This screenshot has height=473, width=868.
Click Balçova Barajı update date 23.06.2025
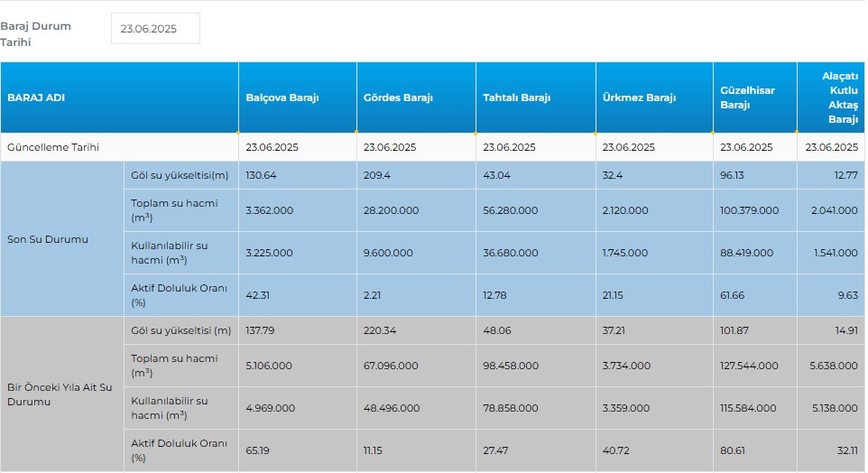click(272, 147)
